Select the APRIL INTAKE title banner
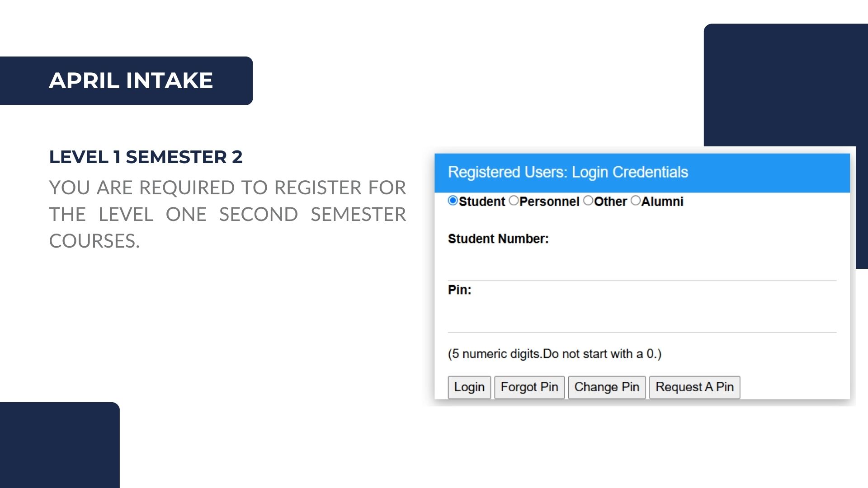This screenshot has width=868, height=488. point(131,81)
